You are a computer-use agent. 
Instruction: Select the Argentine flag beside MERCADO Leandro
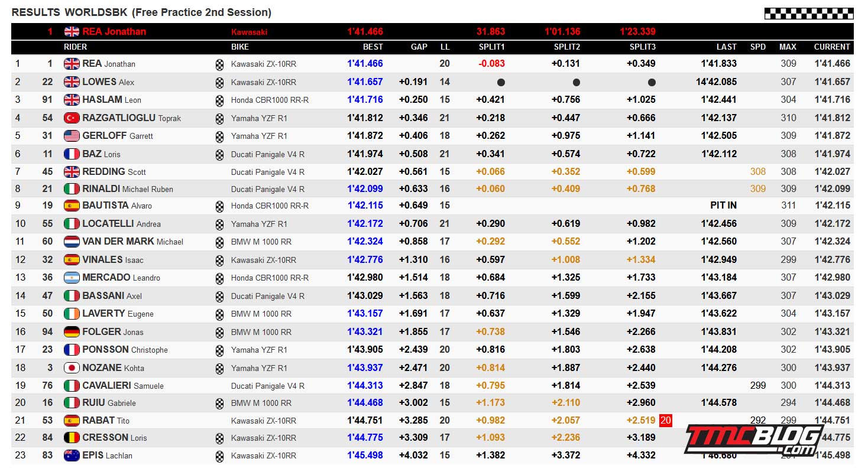point(72,278)
